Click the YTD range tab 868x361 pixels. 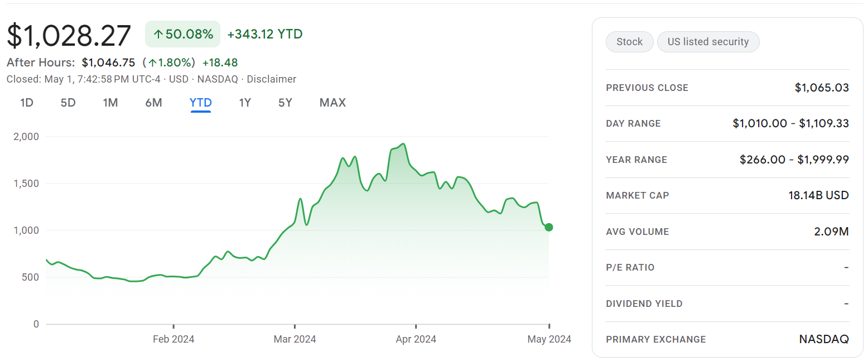201,103
